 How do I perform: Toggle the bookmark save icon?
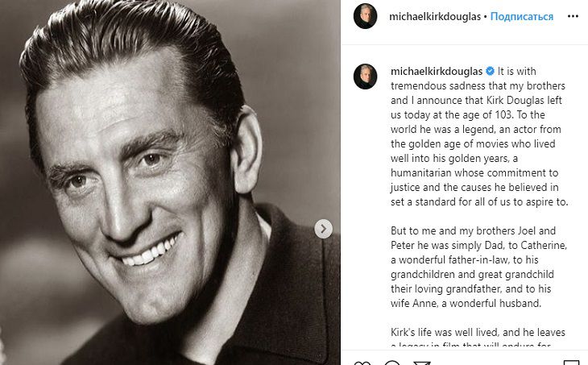click(x=572, y=363)
